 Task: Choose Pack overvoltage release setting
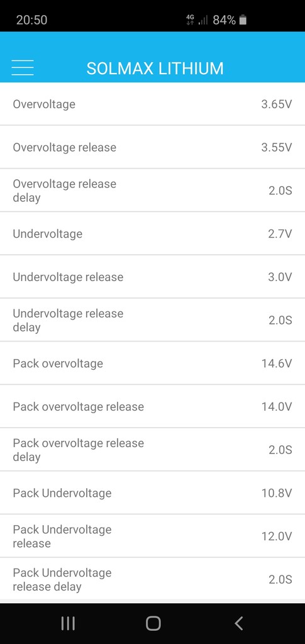(152, 407)
